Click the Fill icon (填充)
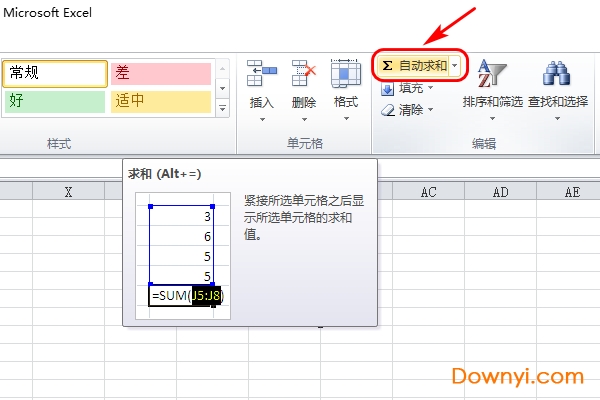 [x=389, y=89]
